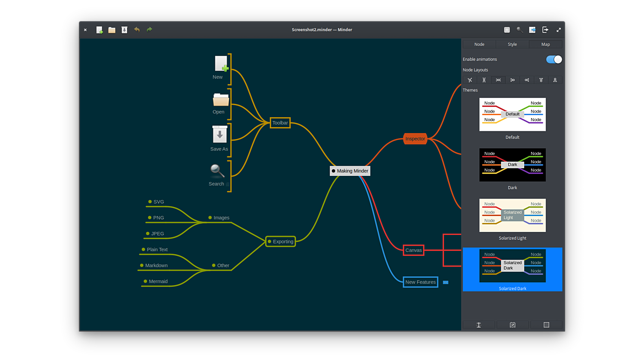Click the open folder icon in header bar
Image resolution: width=644 pixels, height=362 pixels.
tap(112, 30)
